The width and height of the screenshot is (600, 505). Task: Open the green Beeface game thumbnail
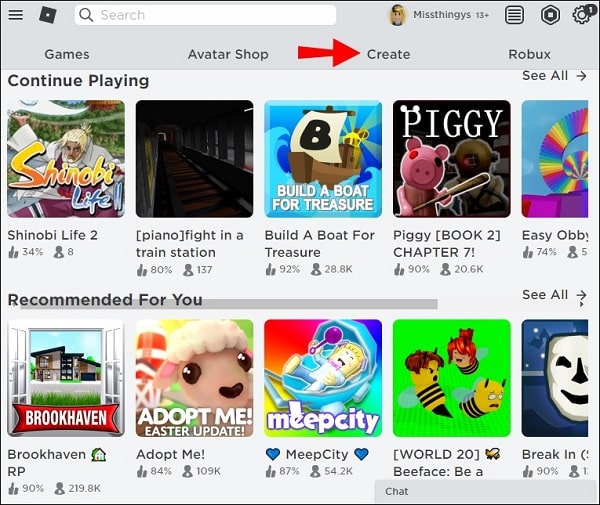coord(452,378)
